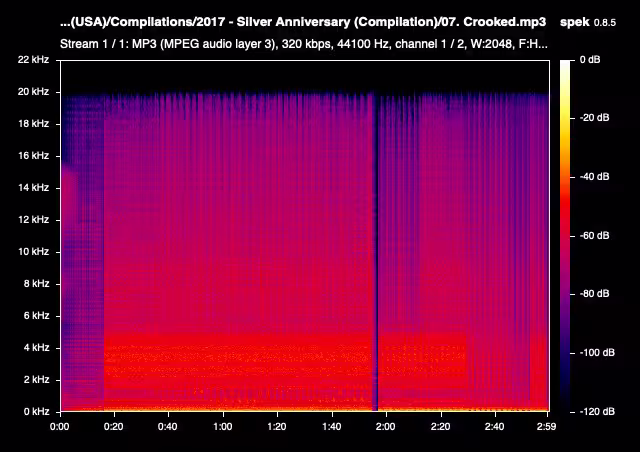
Task: Click the 10 kHz frequency axis label
Action: tap(33, 252)
